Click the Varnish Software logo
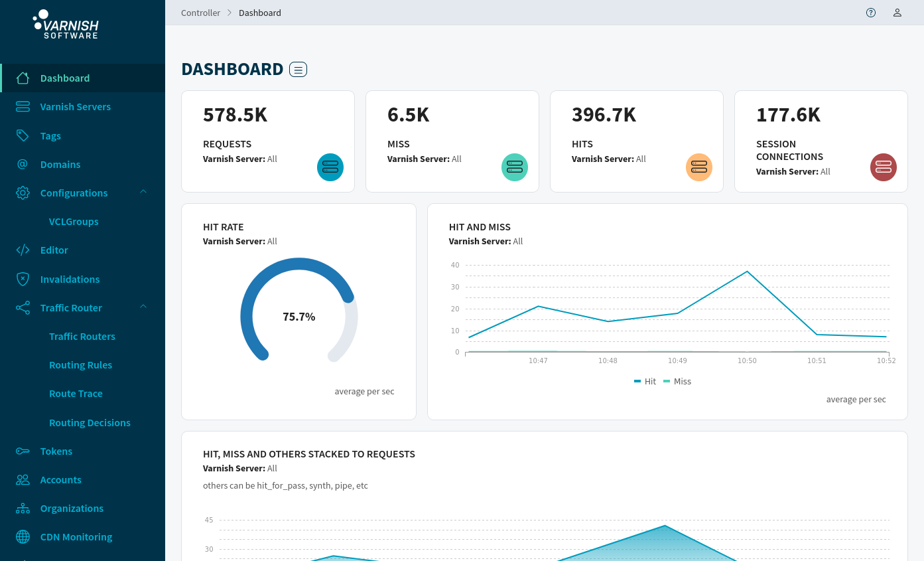Screen dimensions: 924x561 point(66,25)
